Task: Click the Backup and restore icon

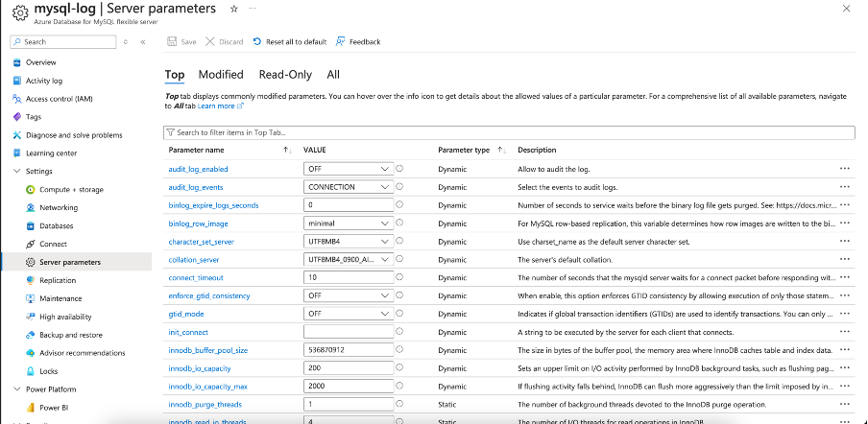Action: tap(31, 335)
